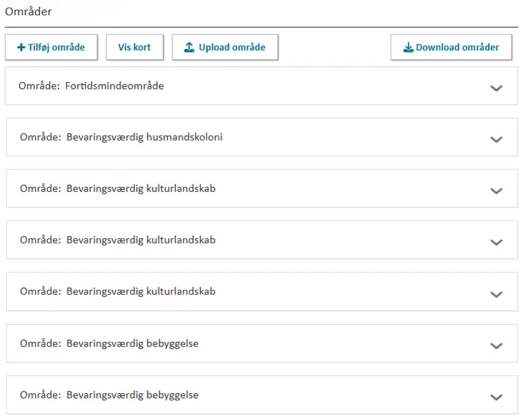This screenshot has width=523, height=420.
Task: Expand the second Bevaringsværdig kulturlandskab chevron
Action: click(496, 242)
